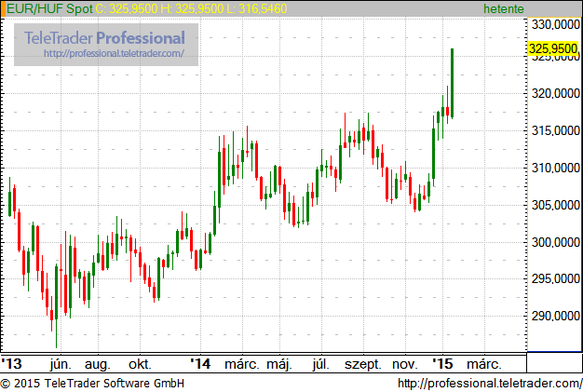Click the high value H: 325,9500

click(x=192, y=8)
